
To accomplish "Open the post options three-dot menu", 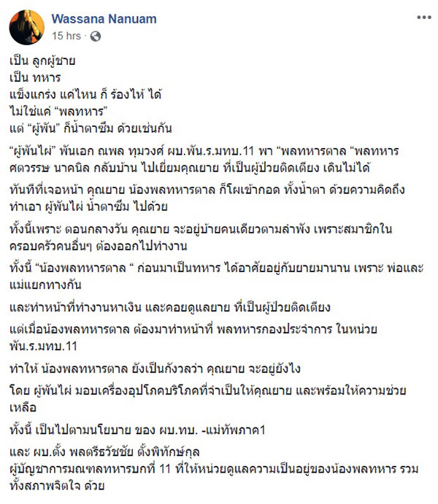I will click(422, 17).
